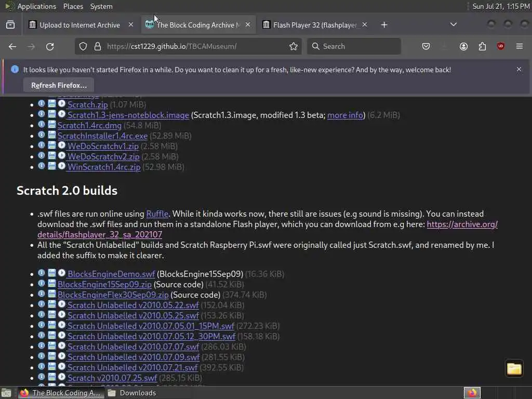This screenshot has height=399, width=532.
Task: Open the System menu
Action: click(101, 6)
